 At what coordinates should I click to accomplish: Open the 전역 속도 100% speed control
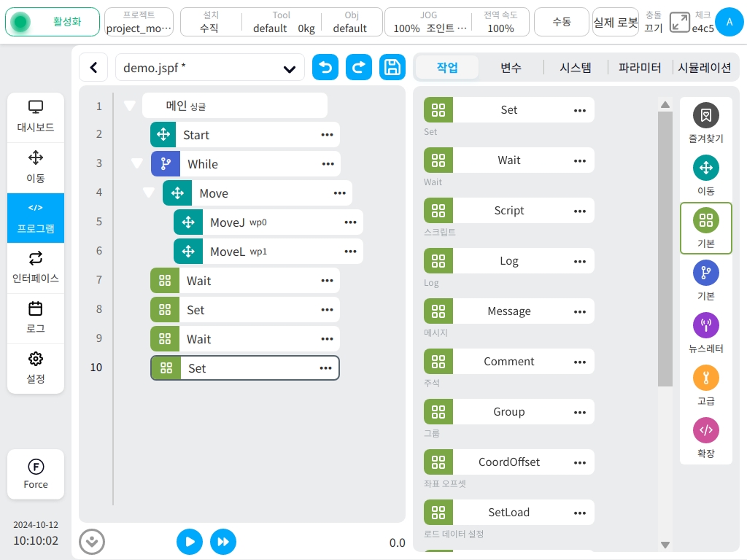coord(500,22)
